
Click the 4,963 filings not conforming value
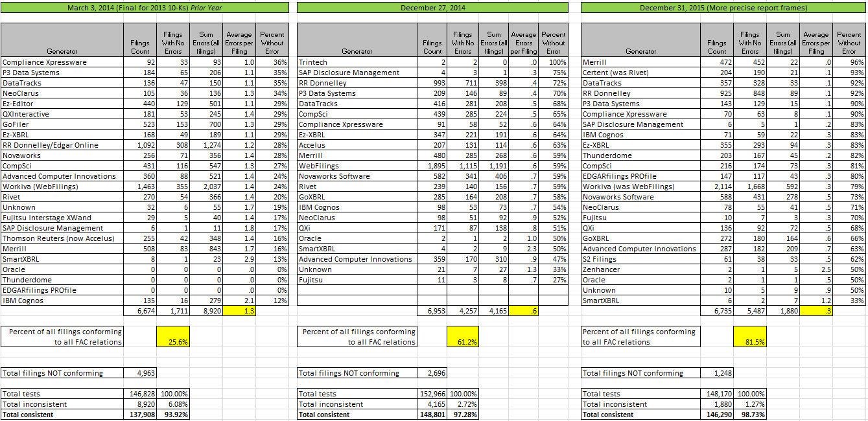pos(140,373)
